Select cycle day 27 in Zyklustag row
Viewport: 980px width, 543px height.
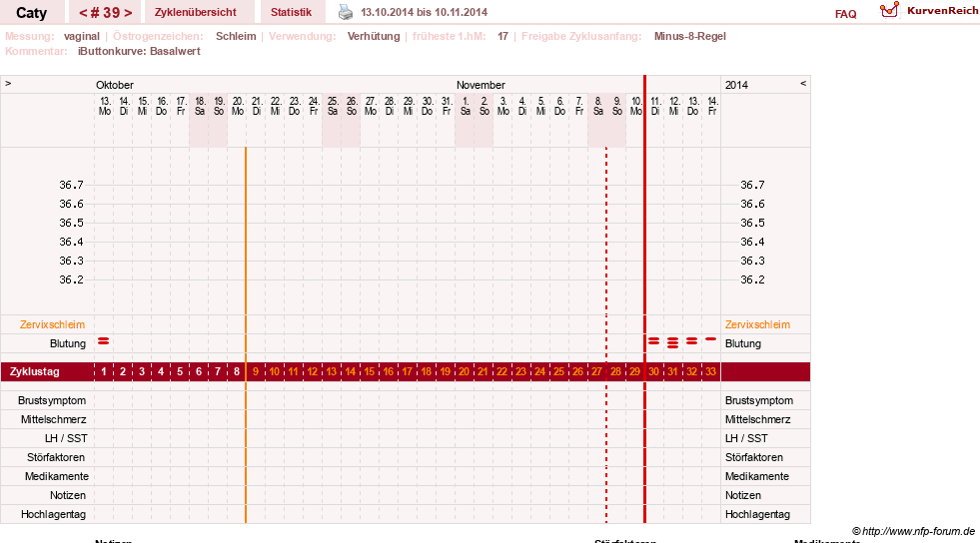596,371
